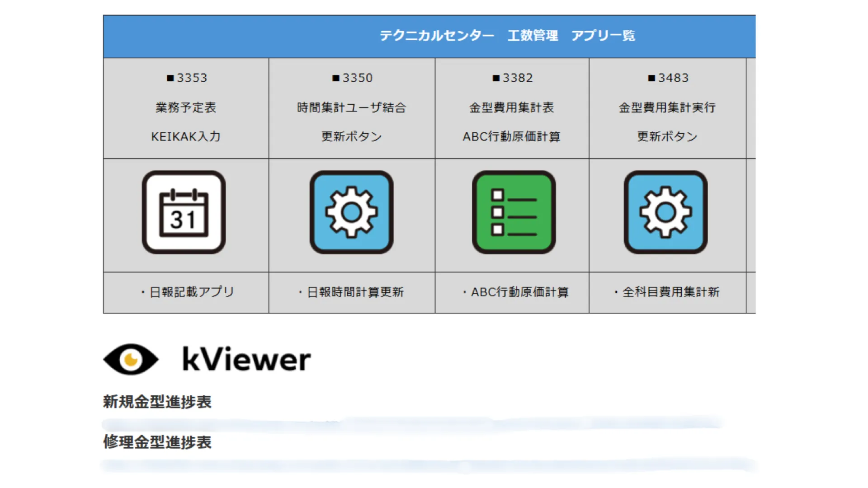This screenshot has height=488, width=868.
Task: Click the 金型費用集計実行 label
Action: (x=667, y=108)
